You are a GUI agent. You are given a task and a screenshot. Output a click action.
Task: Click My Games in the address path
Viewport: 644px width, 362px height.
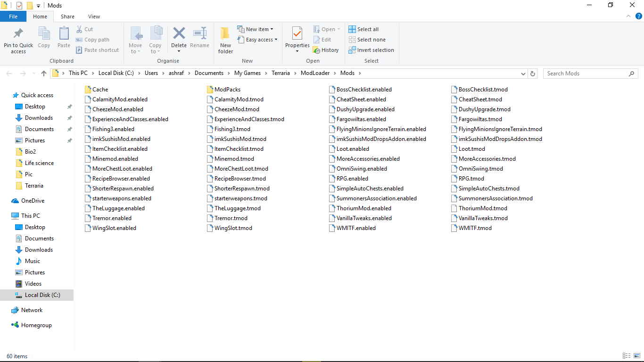(247, 73)
